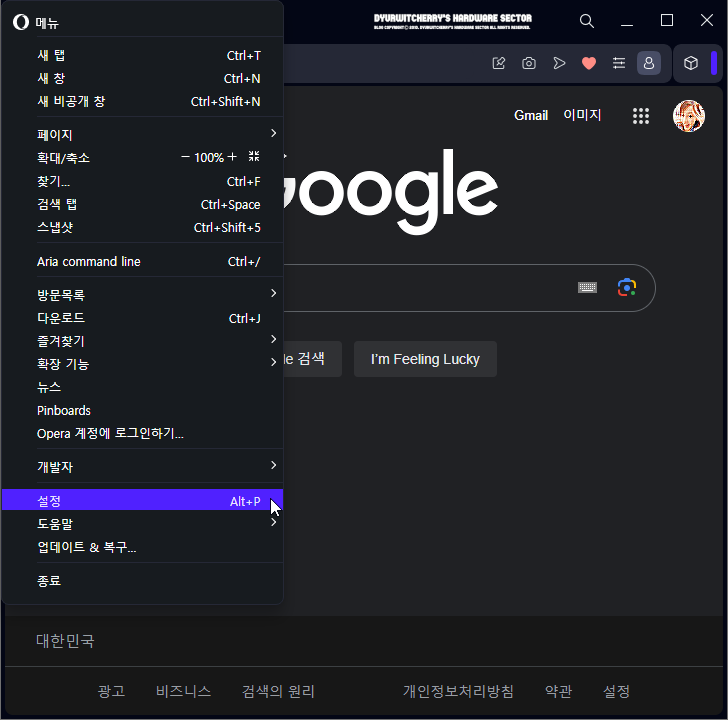Maximize the Opera window
Viewport: 728px width, 720px height.
[667, 20]
